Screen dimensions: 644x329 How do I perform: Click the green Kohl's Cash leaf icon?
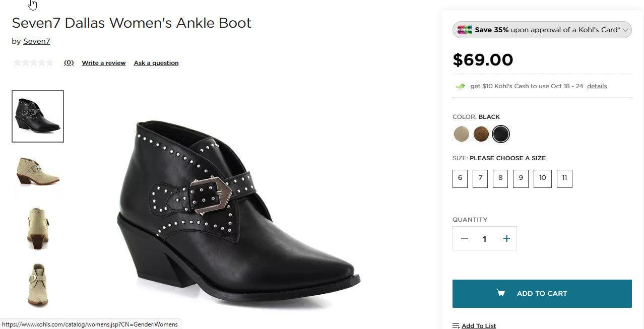click(x=460, y=86)
